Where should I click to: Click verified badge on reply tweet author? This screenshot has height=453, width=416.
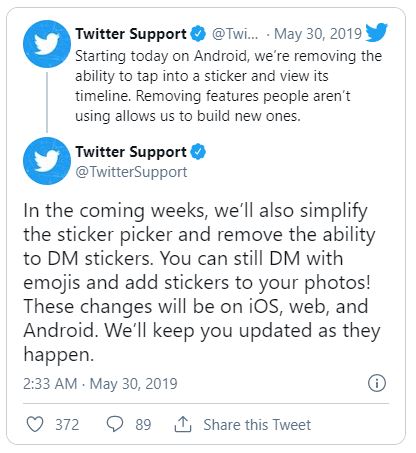click(198, 152)
